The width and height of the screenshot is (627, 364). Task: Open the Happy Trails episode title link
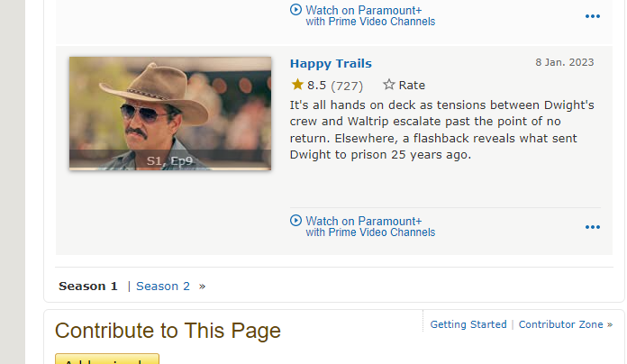tap(331, 63)
